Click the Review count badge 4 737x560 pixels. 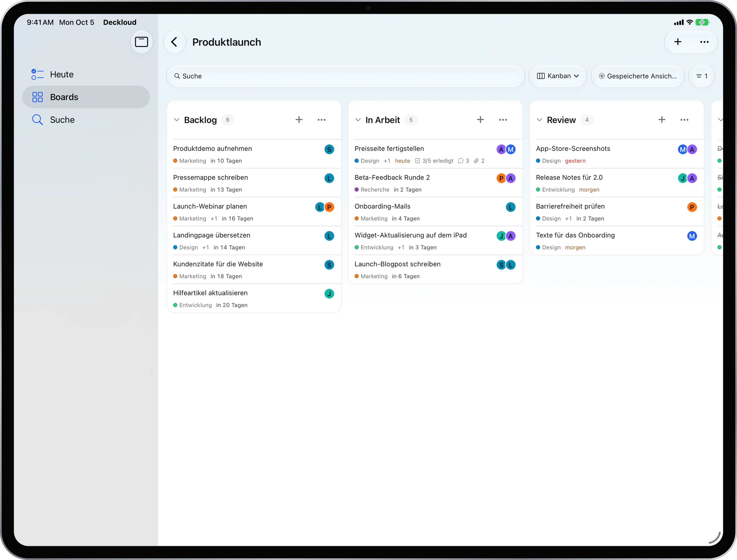click(587, 120)
